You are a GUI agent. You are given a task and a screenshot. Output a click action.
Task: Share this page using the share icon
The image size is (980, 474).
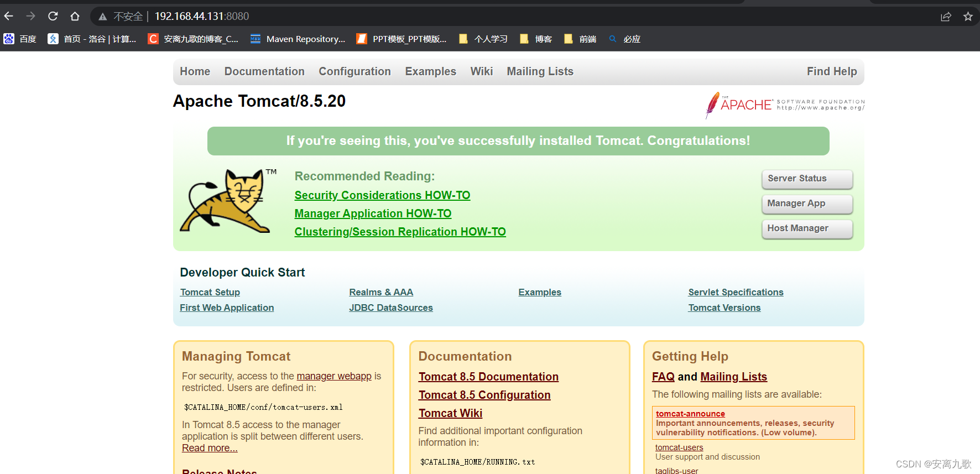coord(946,17)
